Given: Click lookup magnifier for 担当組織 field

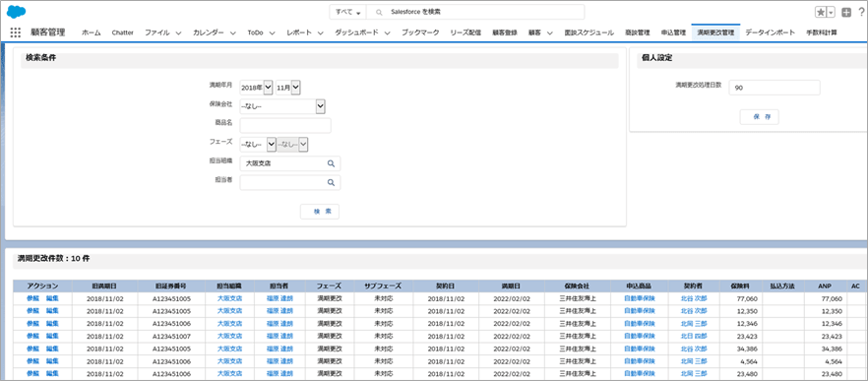Looking at the screenshot, I should 331,163.
